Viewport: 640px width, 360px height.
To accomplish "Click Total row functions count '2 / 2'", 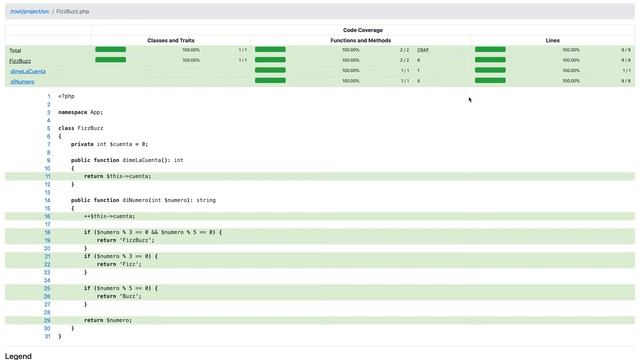I will [404, 50].
